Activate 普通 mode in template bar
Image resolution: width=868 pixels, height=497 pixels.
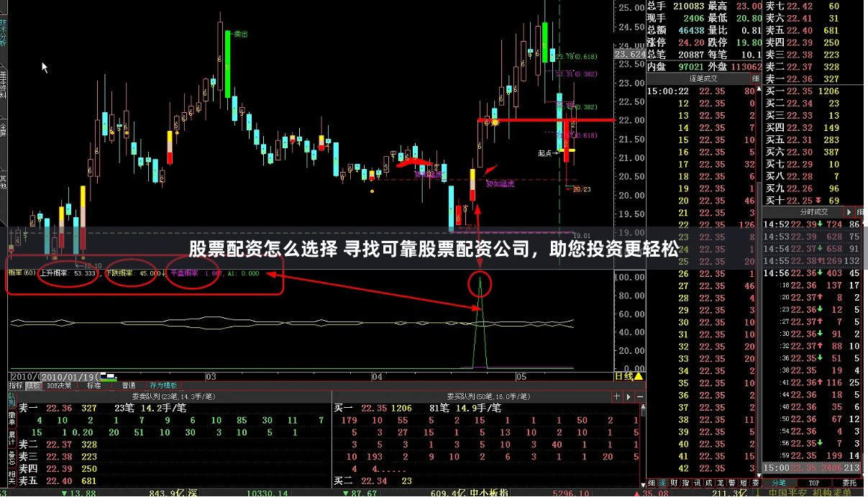click(x=129, y=385)
